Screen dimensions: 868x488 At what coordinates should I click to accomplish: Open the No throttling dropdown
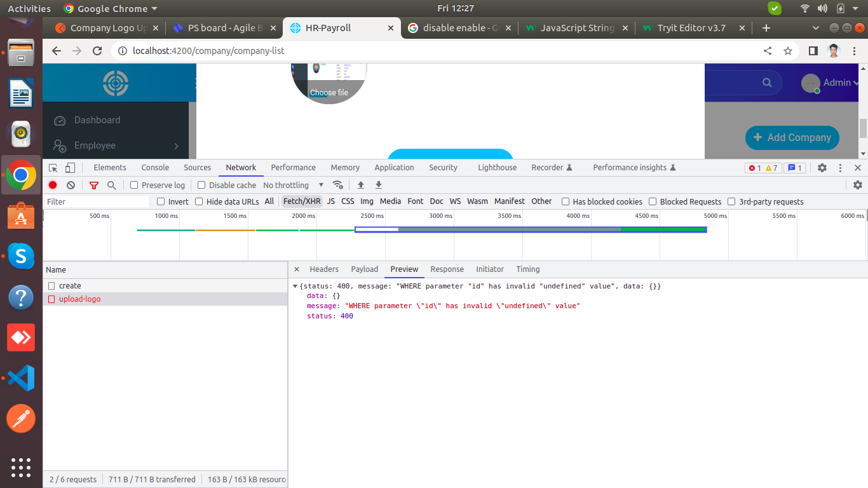pyautogui.click(x=293, y=185)
